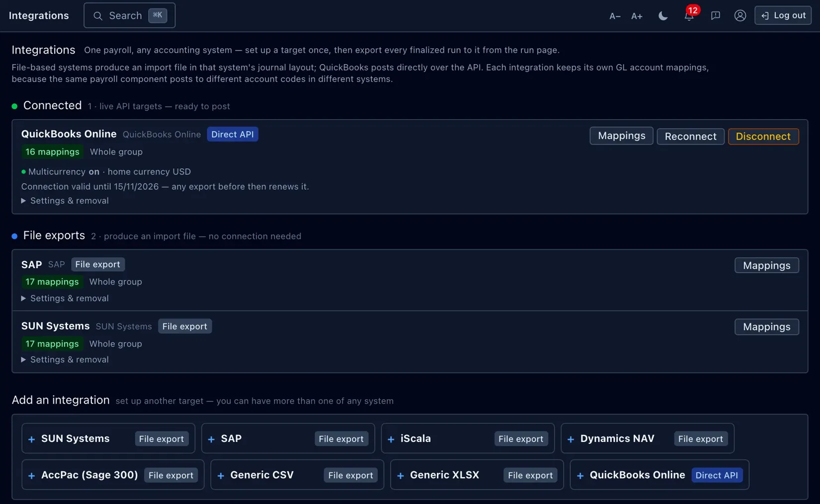The width and height of the screenshot is (820, 504).
Task: Click the File export badge beside connected SAP
Action: (x=98, y=264)
